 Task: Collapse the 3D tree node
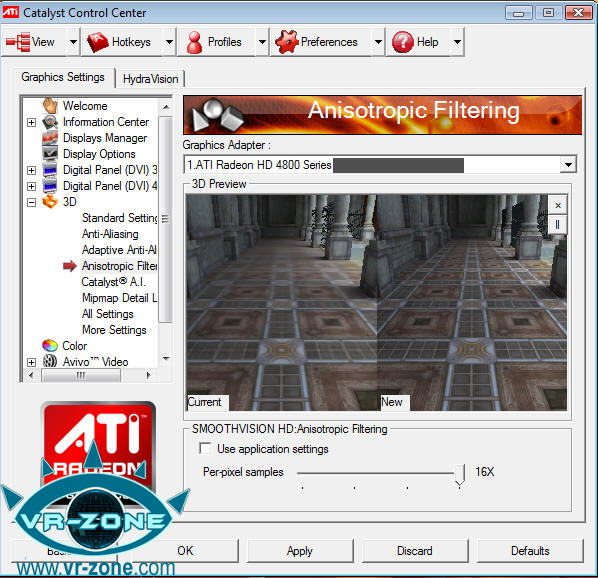[x=32, y=202]
